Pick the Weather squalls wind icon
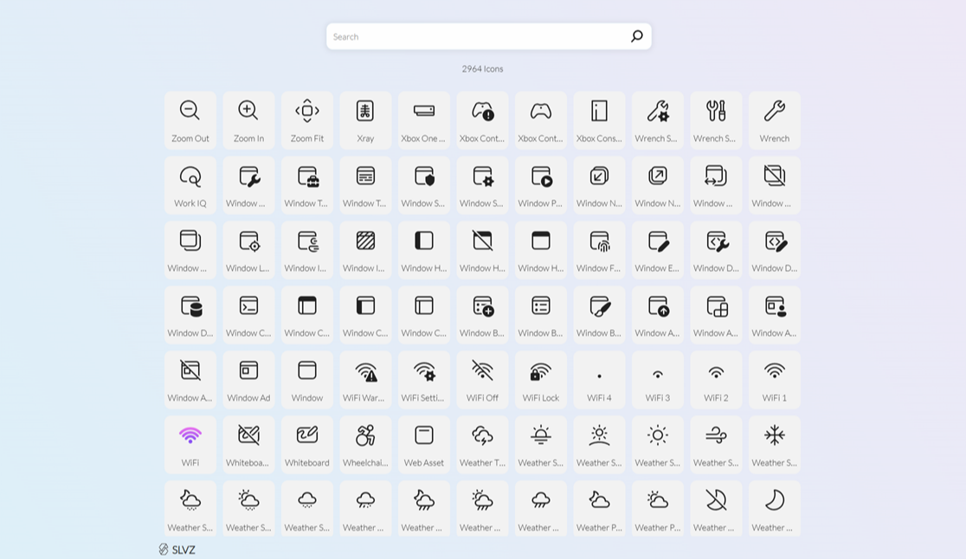This screenshot has height=560, width=966. 716,445
